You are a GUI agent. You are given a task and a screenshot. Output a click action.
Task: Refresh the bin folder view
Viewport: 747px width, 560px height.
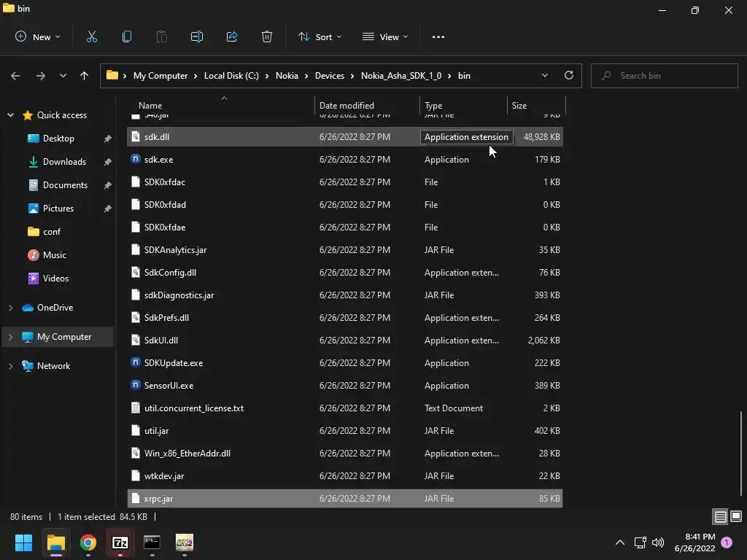(x=569, y=75)
